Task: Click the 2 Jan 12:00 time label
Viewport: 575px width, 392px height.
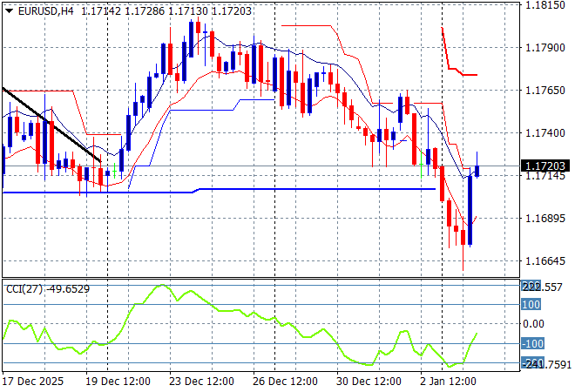Action: [448, 382]
